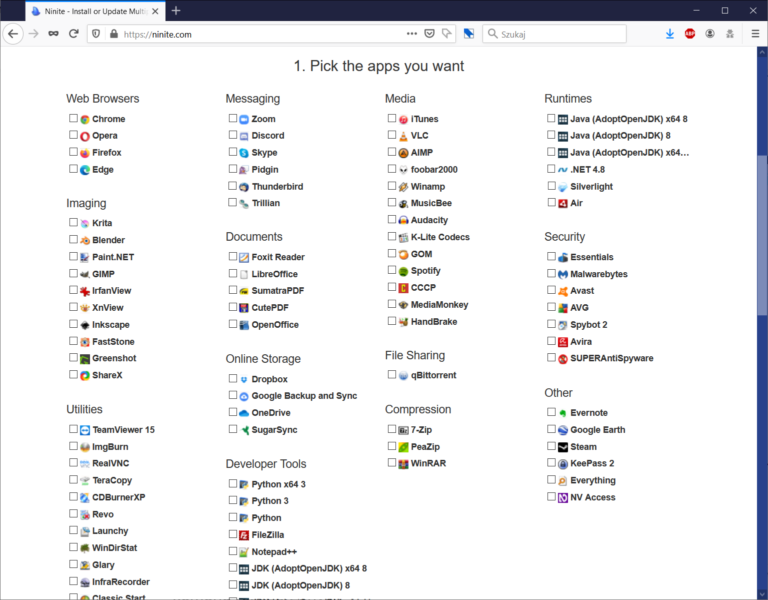768x600 pixels.
Task: Click the Audacity headphones icon
Action: point(403,220)
